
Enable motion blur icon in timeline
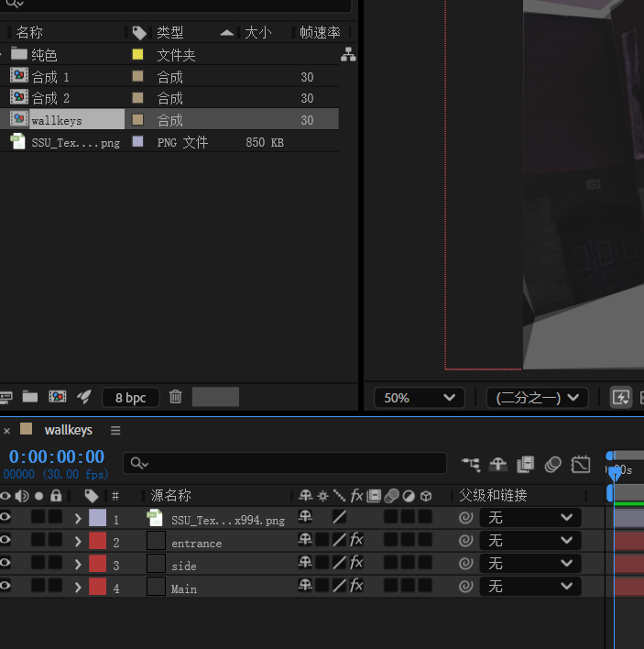(x=551, y=464)
